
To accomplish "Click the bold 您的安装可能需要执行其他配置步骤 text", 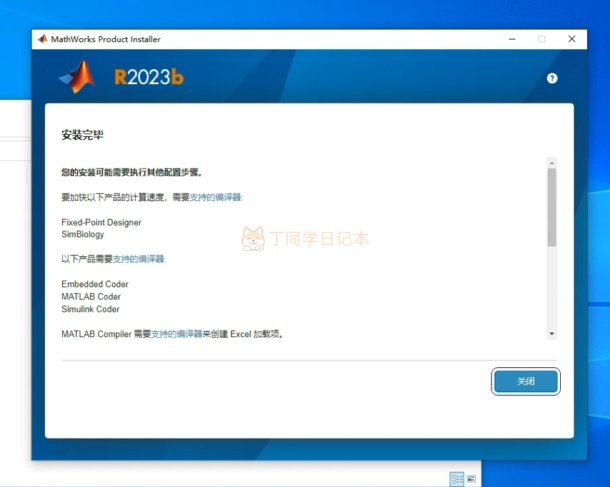I will click(x=132, y=172).
